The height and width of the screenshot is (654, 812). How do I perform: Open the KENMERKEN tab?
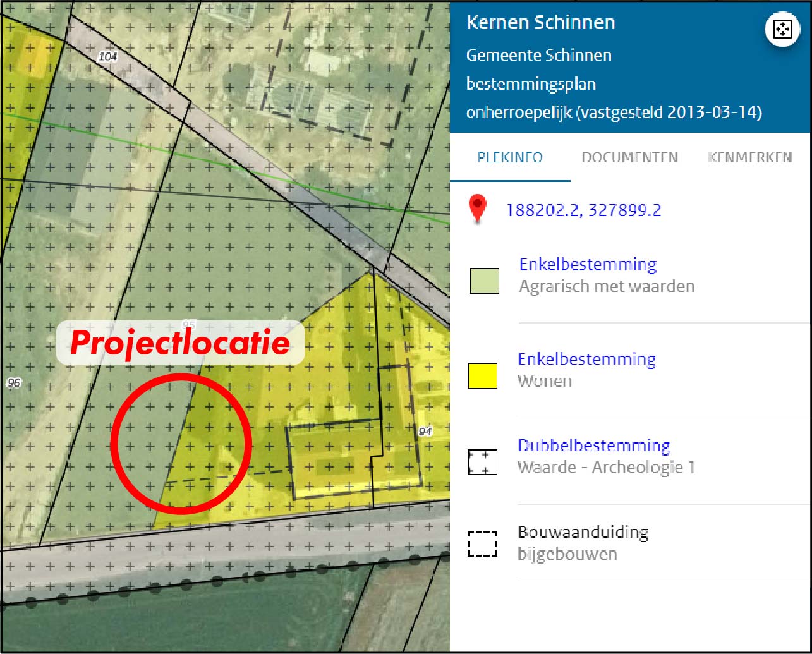pyautogui.click(x=749, y=157)
